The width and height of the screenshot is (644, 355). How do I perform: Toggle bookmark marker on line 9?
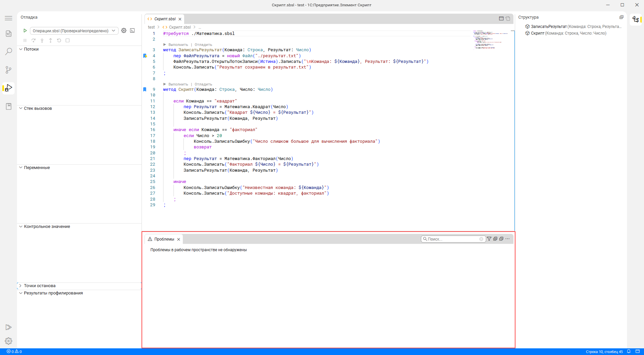click(x=145, y=89)
